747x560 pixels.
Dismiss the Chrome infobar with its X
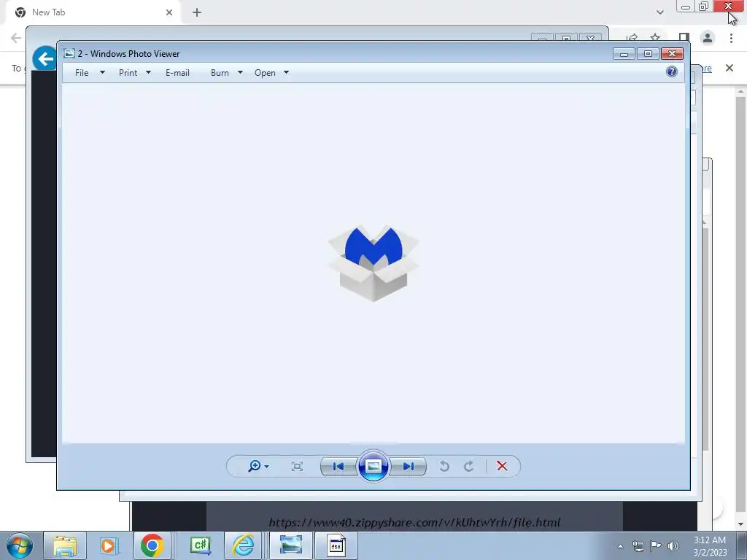(x=729, y=68)
